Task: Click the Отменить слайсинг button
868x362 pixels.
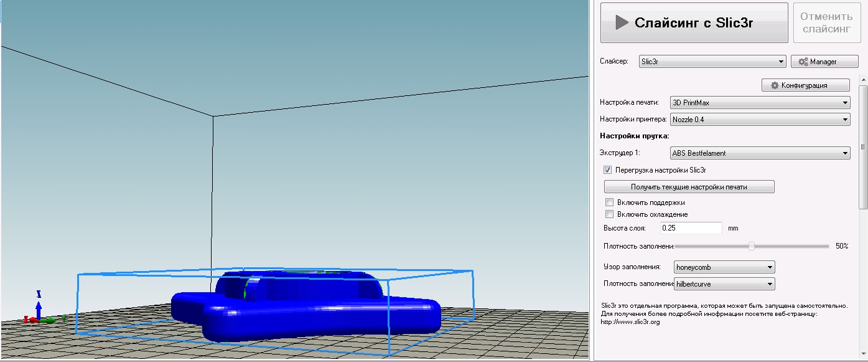Action: coord(826,22)
